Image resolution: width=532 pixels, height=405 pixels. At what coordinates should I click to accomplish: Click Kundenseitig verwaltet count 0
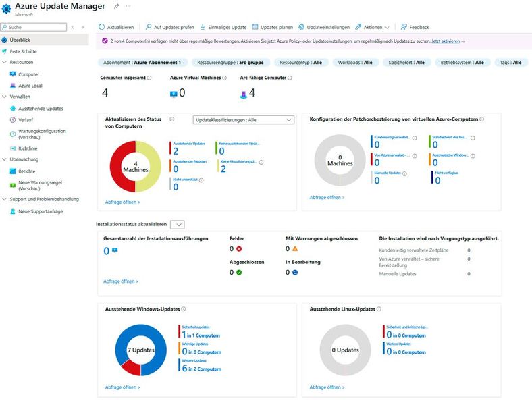tap(377, 145)
